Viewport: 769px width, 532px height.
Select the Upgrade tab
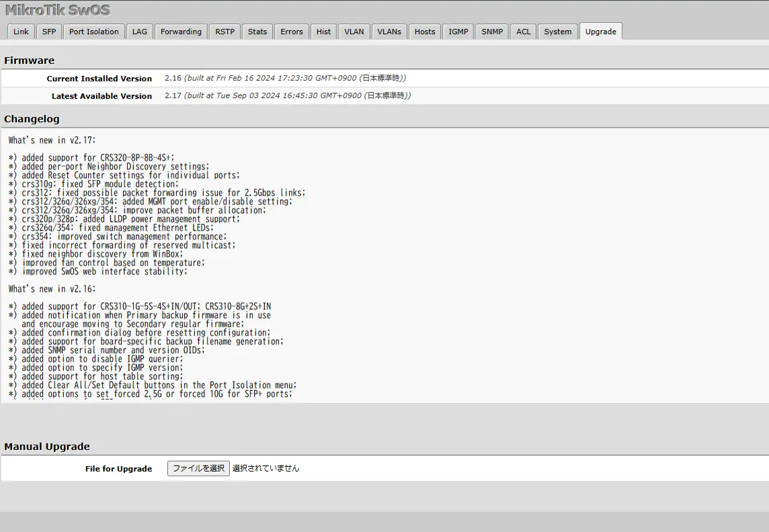(x=600, y=32)
